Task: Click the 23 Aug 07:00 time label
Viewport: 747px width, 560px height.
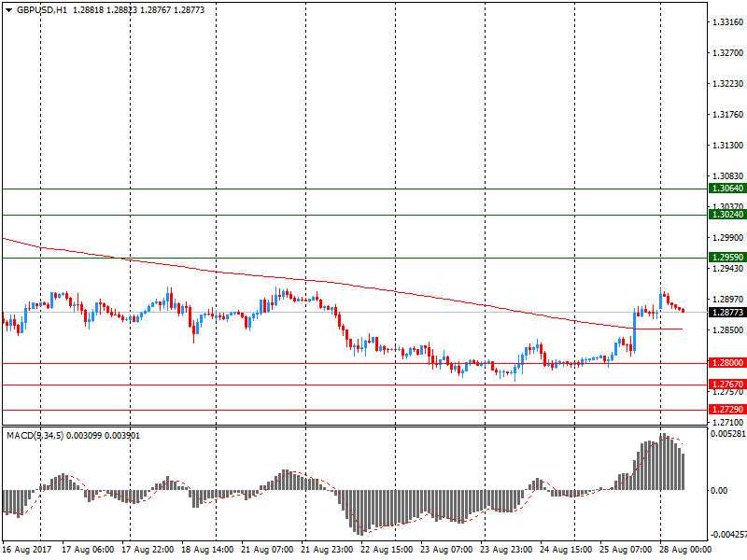Action: pyautogui.click(x=446, y=550)
